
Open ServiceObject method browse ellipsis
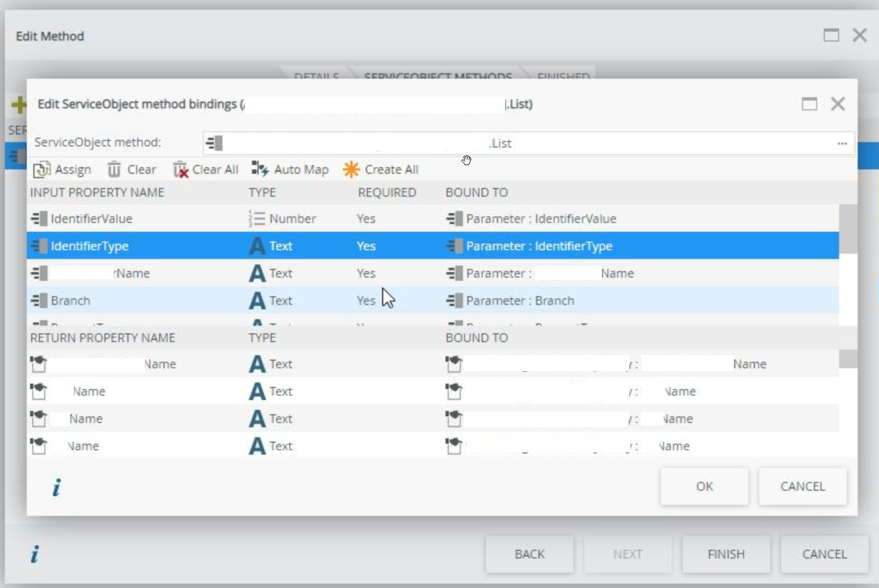842,144
